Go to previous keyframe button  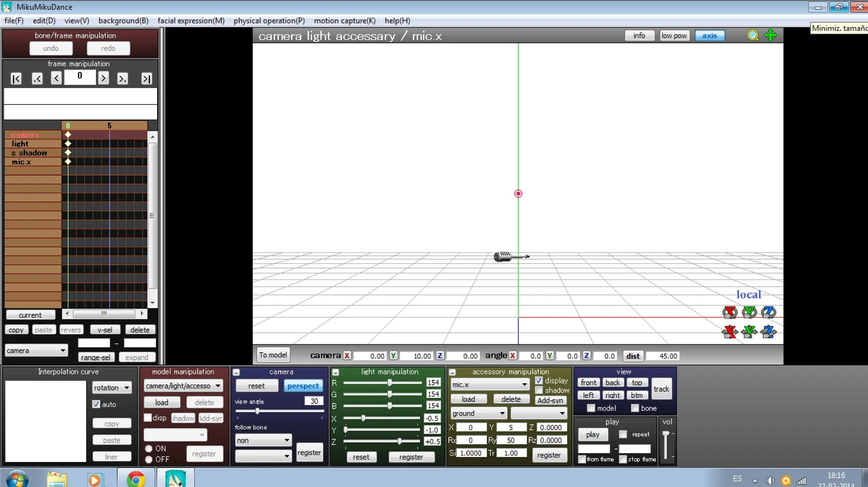coord(37,79)
